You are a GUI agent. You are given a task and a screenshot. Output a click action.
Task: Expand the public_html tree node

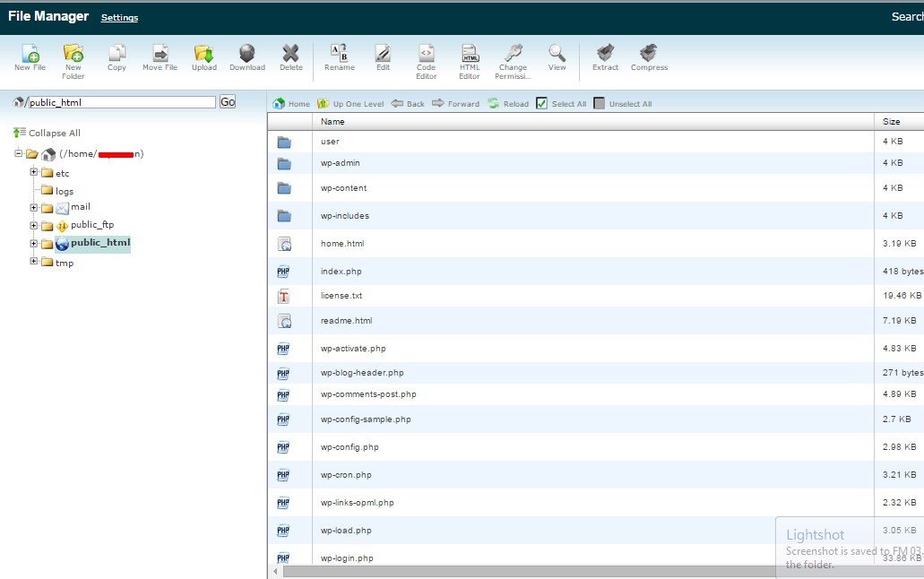pos(33,244)
